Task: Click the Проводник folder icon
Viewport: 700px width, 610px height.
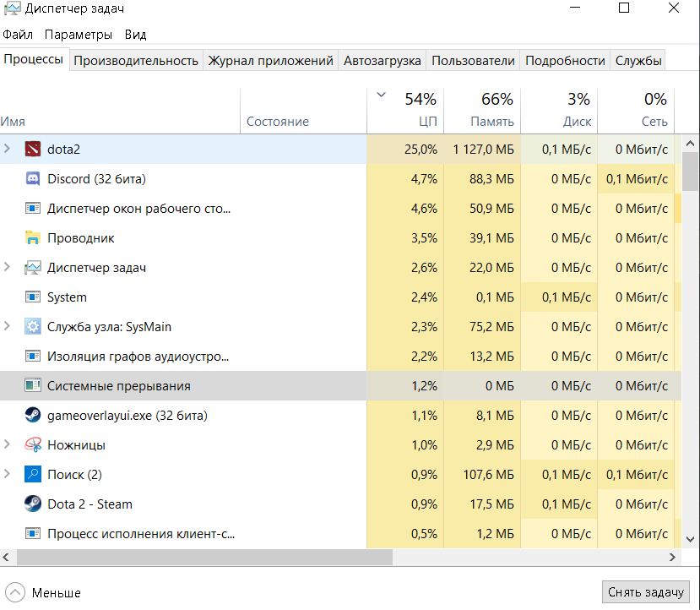Action: (33, 238)
